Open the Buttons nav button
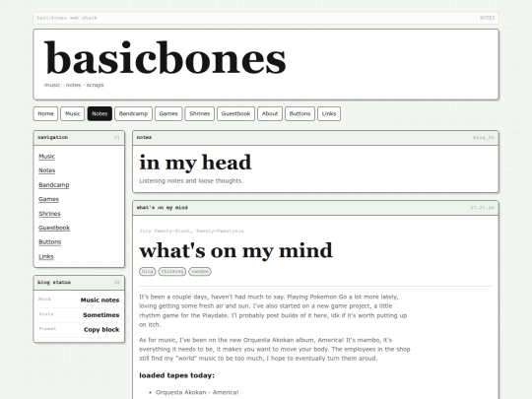The image size is (532, 399). [x=299, y=113]
